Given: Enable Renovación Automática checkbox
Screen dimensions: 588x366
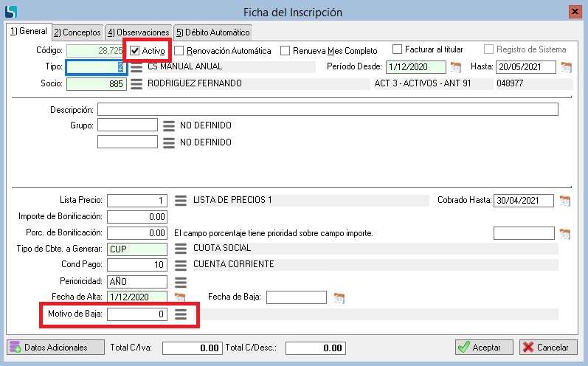Looking at the screenshot, I should 179,51.
